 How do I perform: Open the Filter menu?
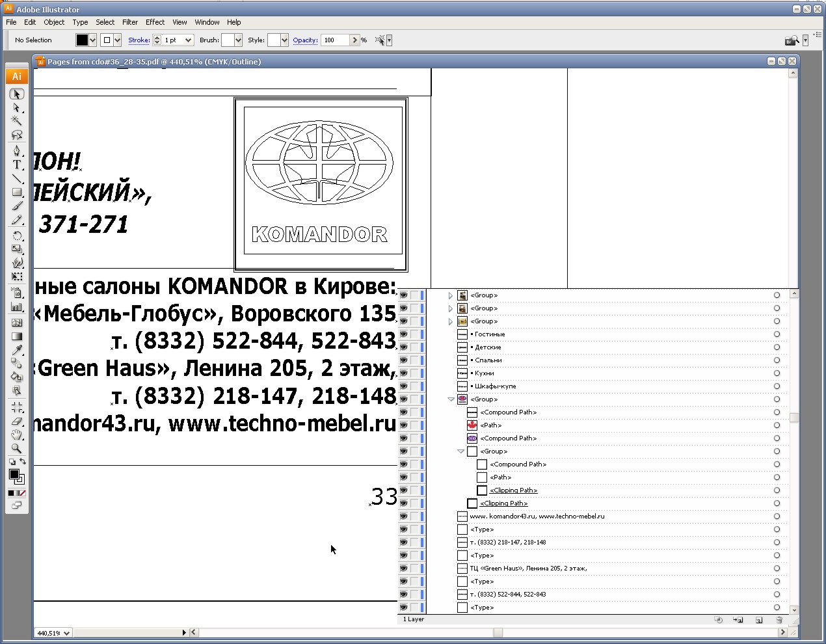pos(130,22)
